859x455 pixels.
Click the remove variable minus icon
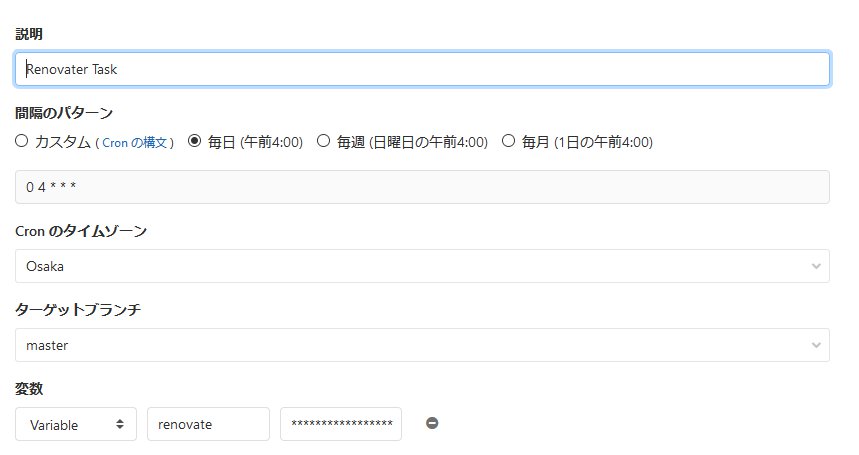[x=432, y=423]
